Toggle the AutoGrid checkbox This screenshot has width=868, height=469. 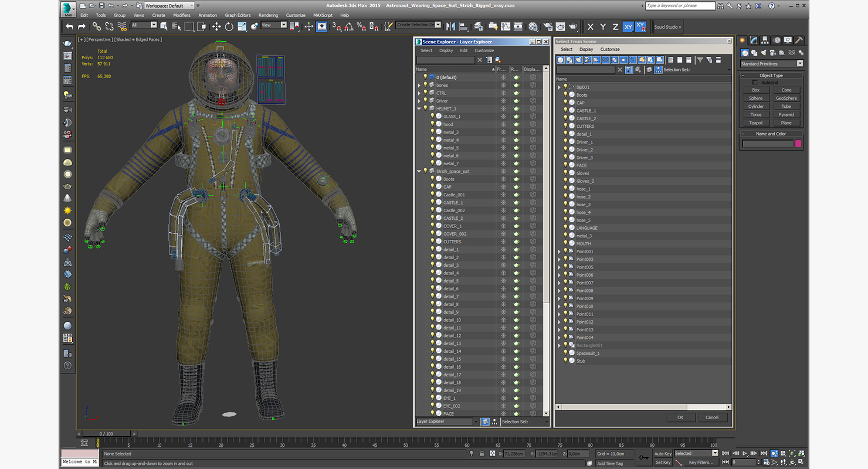pos(755,83)
